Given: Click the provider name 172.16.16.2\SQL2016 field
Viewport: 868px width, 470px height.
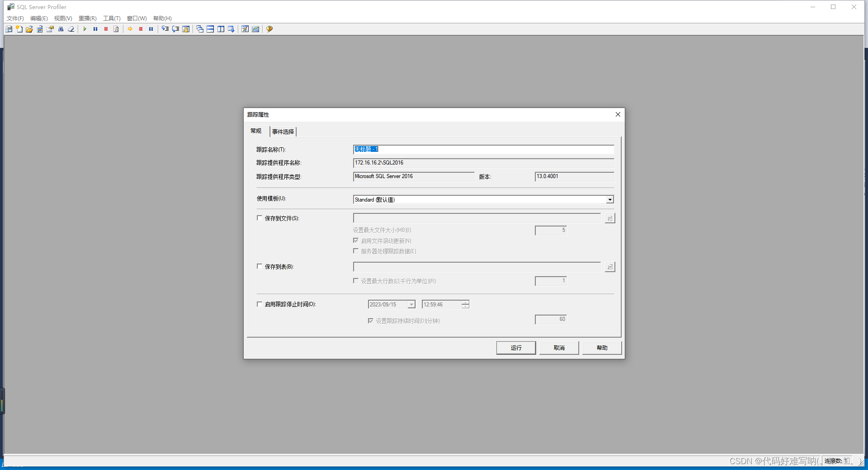Looking at the screenshot, I should point(483,163).
